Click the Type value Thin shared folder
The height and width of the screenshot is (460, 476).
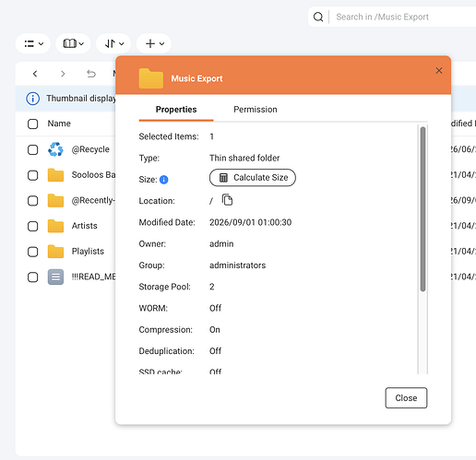click(244, 158)
